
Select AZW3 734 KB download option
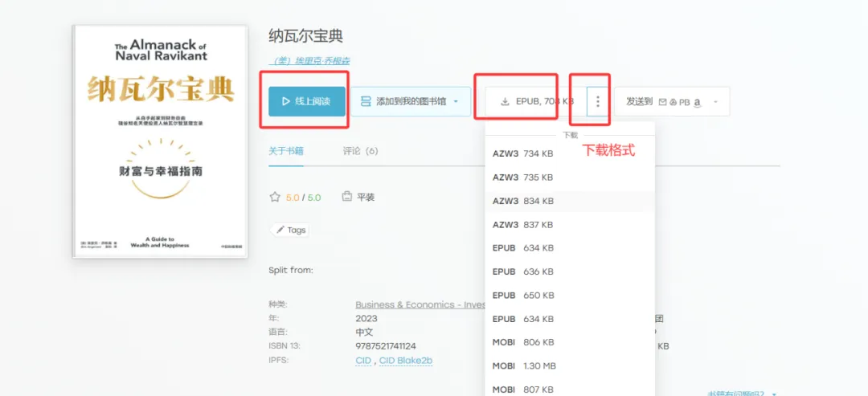570,153
